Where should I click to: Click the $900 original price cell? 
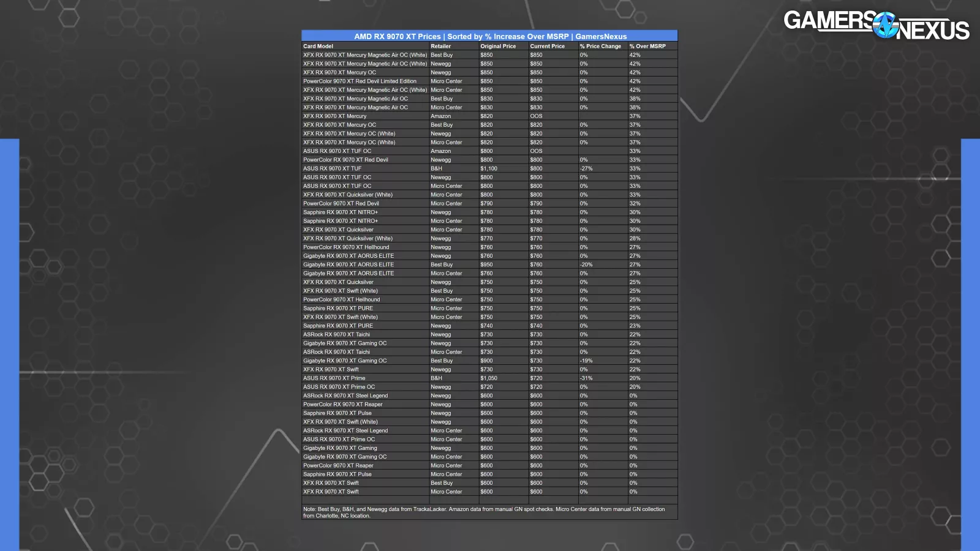[x=486, y=361]
